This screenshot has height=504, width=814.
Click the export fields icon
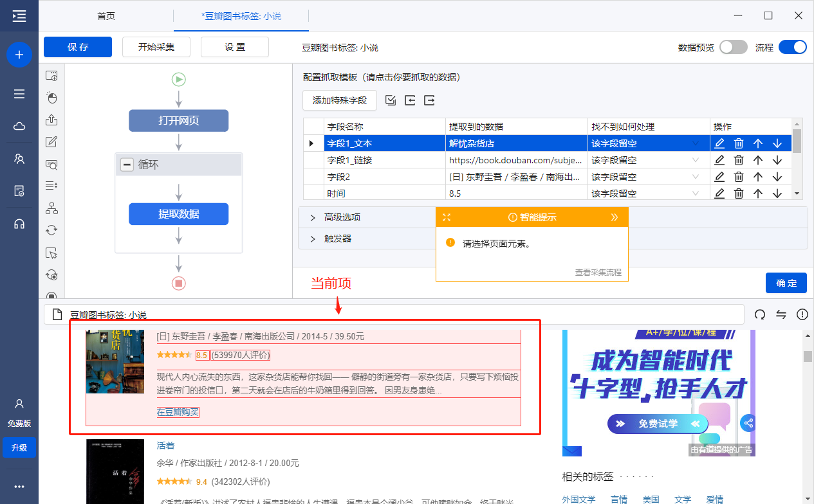(x=430, y=100)
